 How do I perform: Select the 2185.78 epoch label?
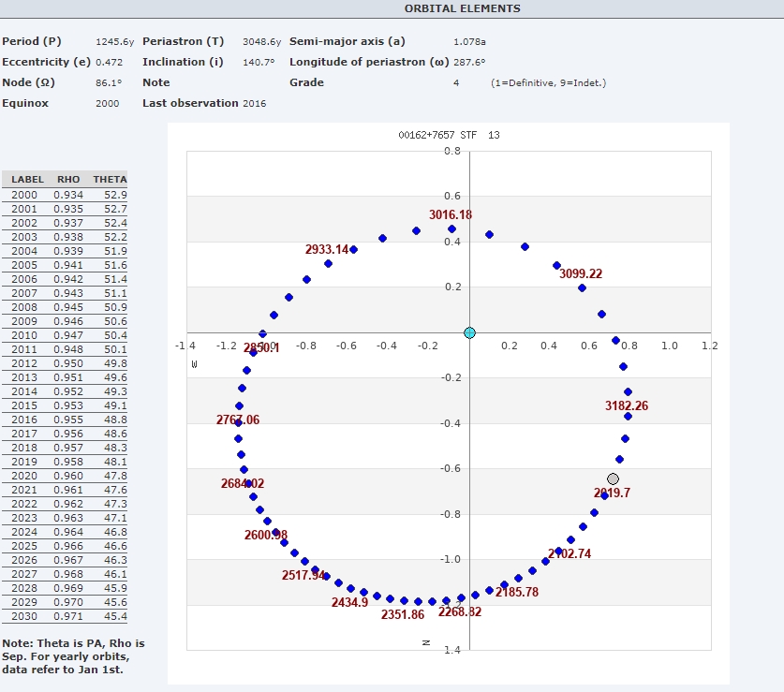tap(517, 592)
